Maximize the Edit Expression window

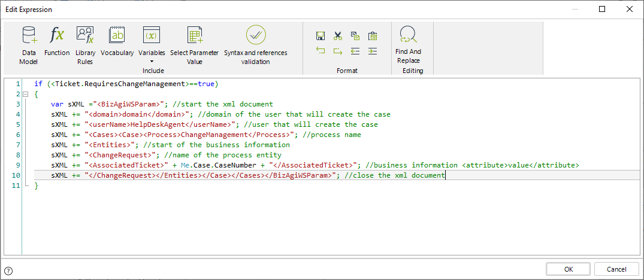602,9
